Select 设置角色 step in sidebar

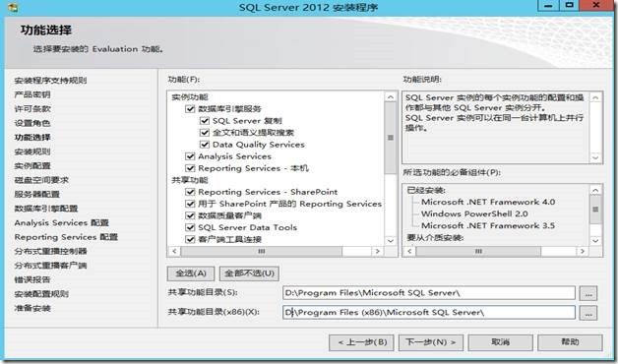32,123
